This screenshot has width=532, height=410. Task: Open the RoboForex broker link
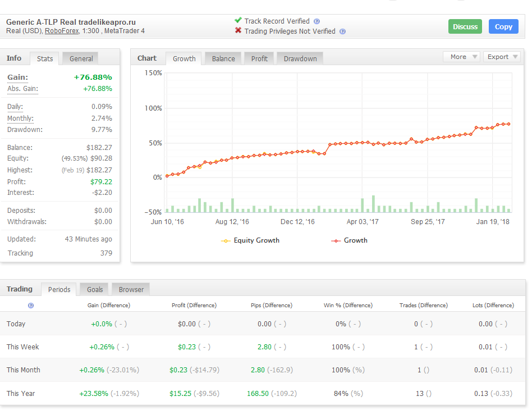62,31
